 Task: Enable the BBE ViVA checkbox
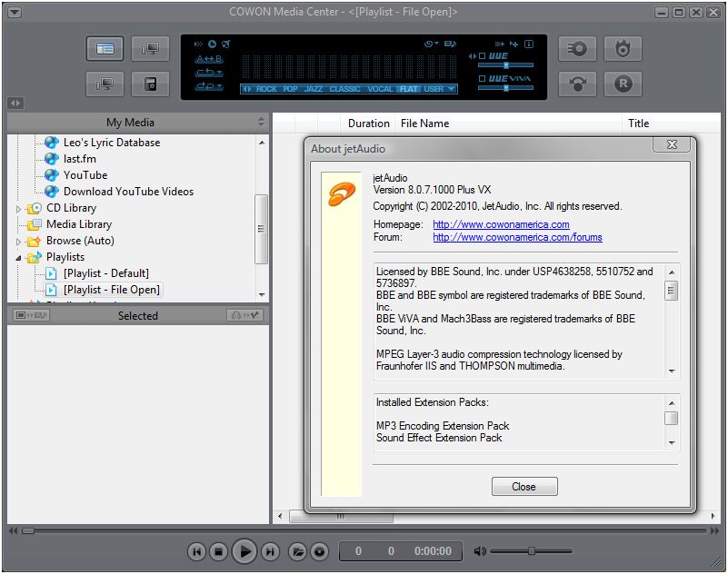(482, 78)
